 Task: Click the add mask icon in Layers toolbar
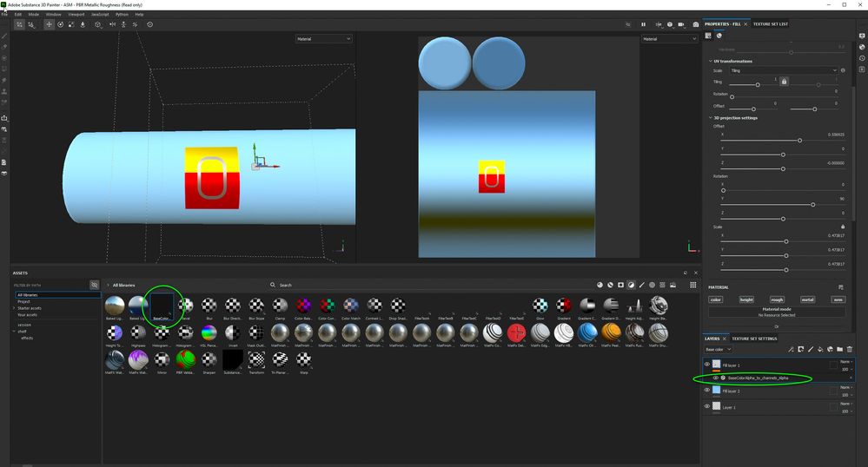pos(800,349)
